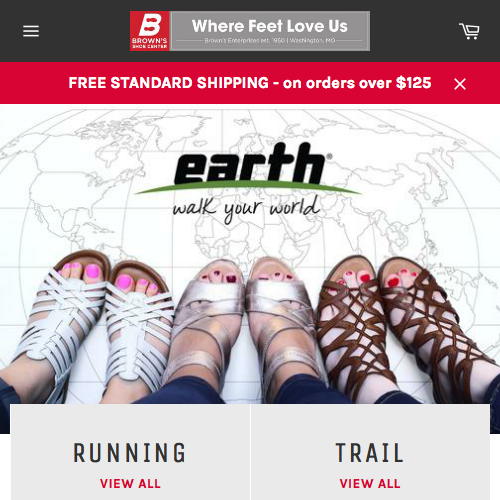
Task: Open the hamburger navigation menu
Action: (x=31, y=31)
